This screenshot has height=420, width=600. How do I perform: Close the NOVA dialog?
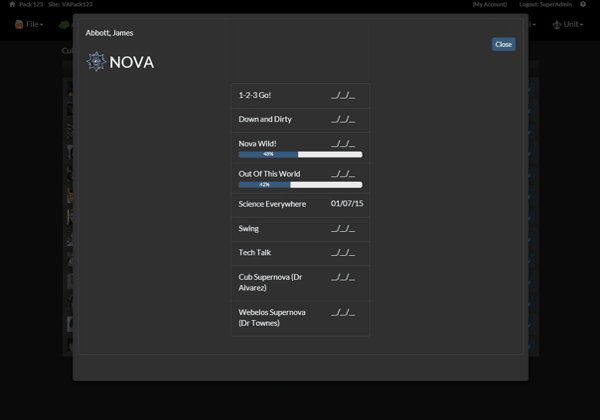pyautogui.click(x=503, y=44)
